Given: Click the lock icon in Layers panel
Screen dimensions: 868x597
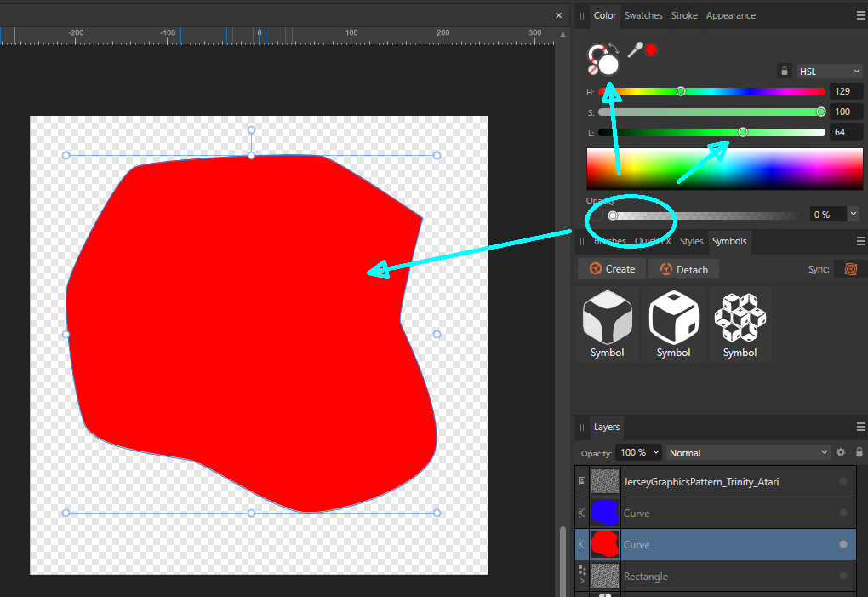Looking at the screenshot, I should pyautogui.click(x=859, y=452).
